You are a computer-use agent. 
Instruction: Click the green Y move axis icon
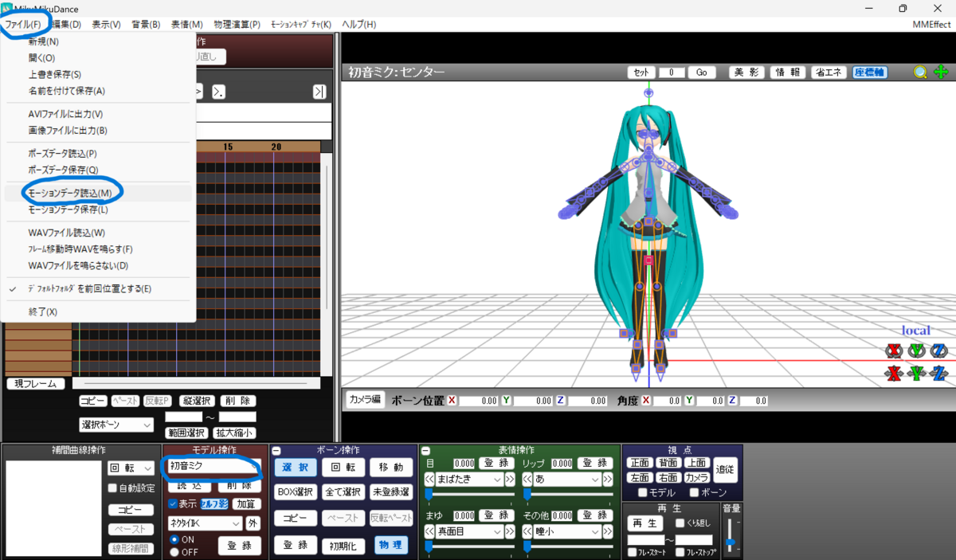[917, 373]
